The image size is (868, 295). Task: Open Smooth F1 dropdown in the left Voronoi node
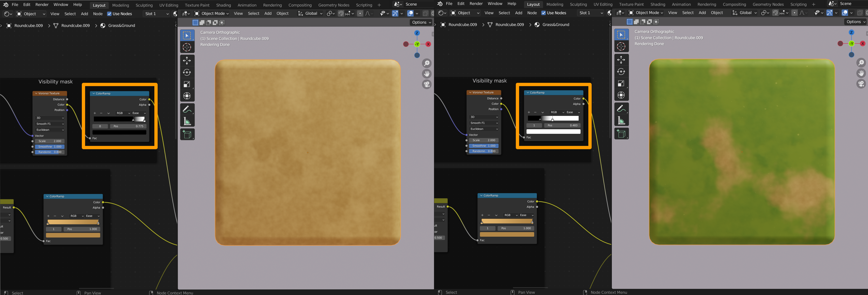pos(50,124)
